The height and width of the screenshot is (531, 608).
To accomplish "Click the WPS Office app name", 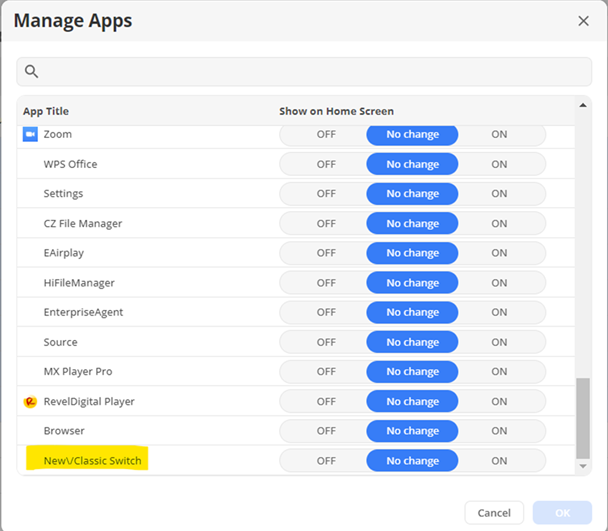I will coord(70,164).
